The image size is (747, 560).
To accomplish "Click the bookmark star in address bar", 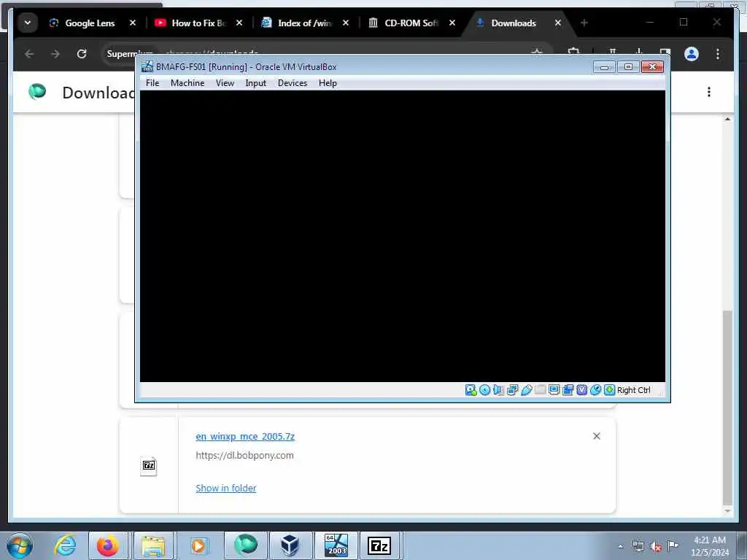I will (537, 52).
